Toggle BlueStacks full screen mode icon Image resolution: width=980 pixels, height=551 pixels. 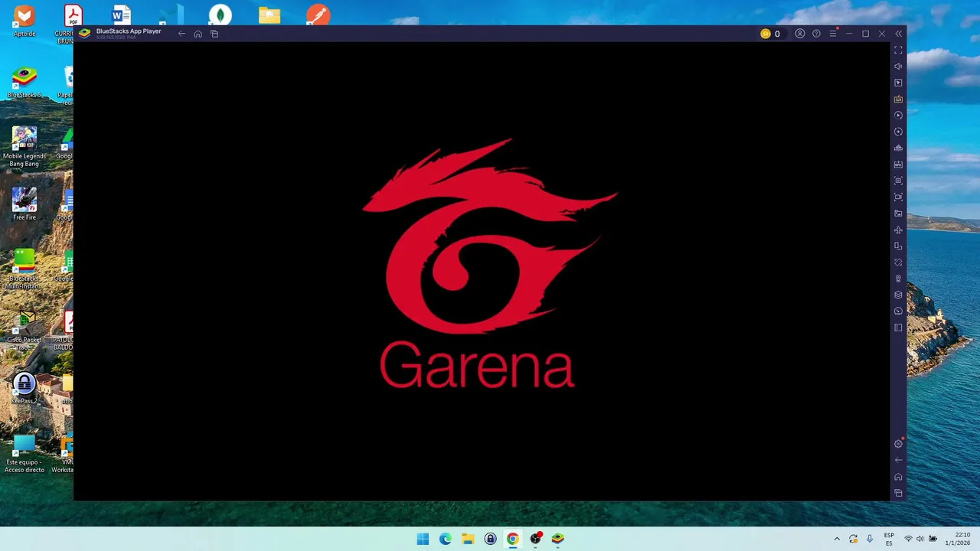[898, 50]
